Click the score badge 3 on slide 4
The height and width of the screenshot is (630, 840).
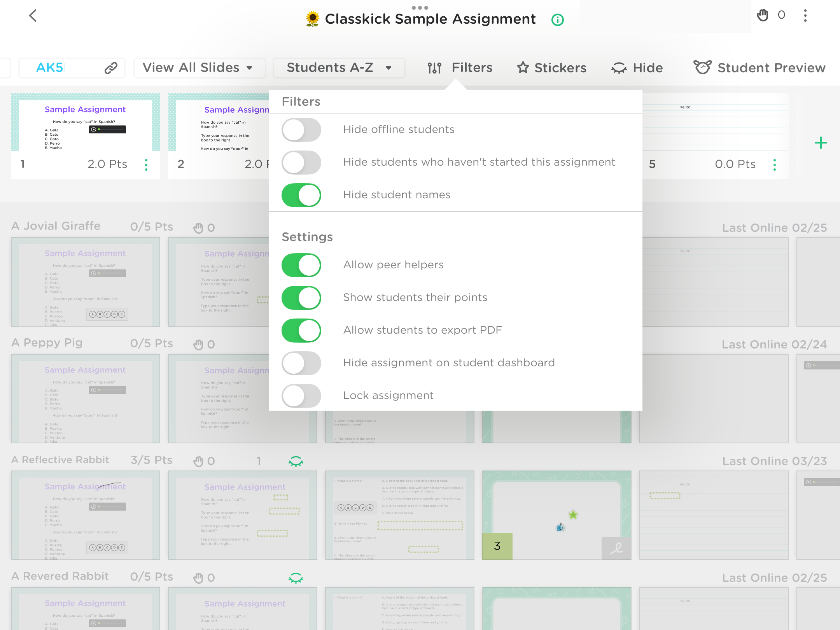tap(497, 546)
